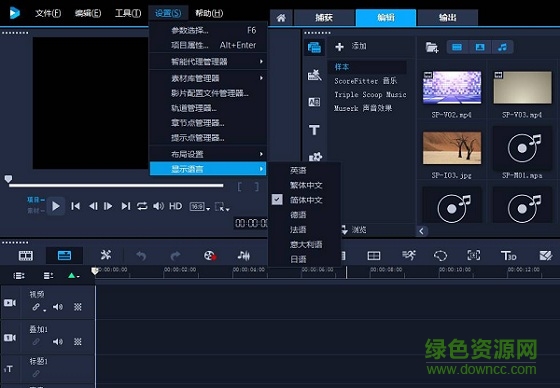
Task: Open the preview volume control
Action: tap(158, 206)
